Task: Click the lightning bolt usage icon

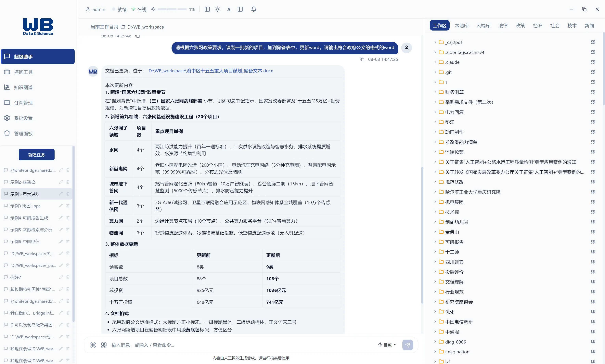Action: point(153,9)
